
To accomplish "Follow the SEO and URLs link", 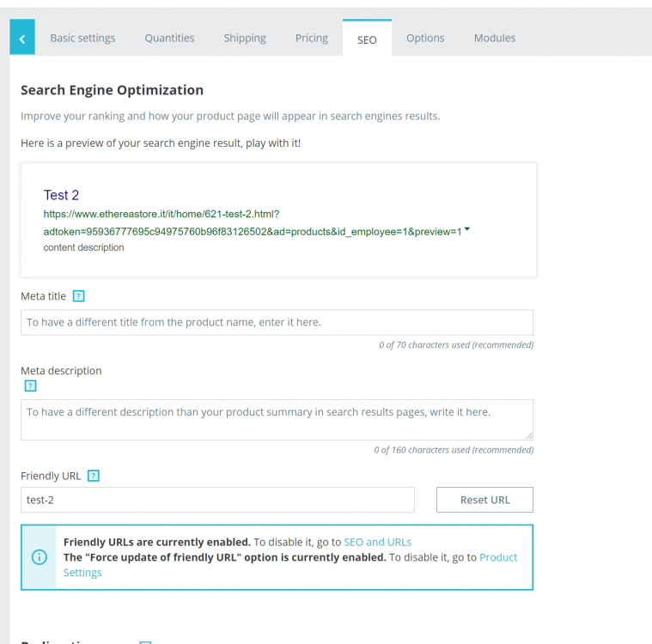I will click(x=377, y=542).
